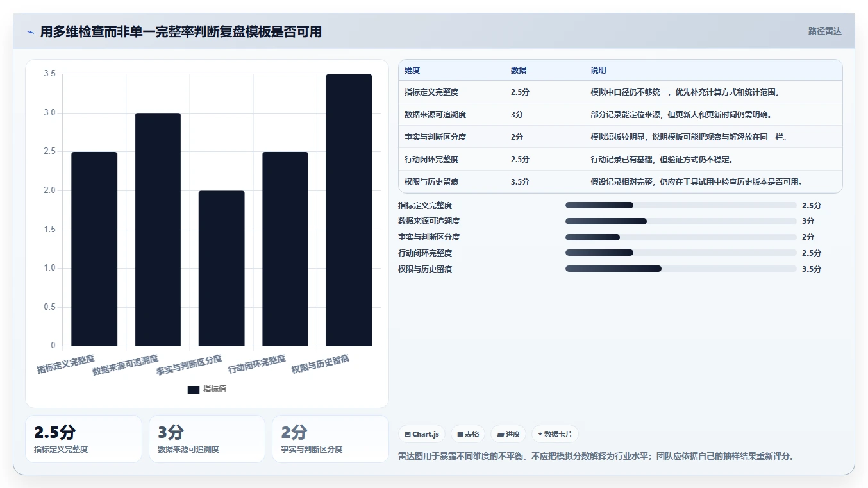
Task: Click the 路径雷达 label in the header
Action: tap(824, 31)
